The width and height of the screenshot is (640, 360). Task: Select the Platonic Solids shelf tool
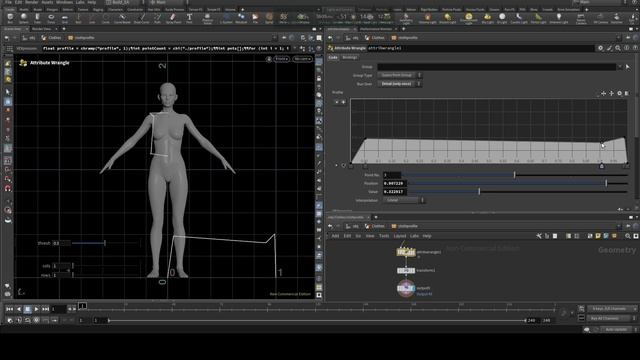pyautogui.click(x=207, y=18)
